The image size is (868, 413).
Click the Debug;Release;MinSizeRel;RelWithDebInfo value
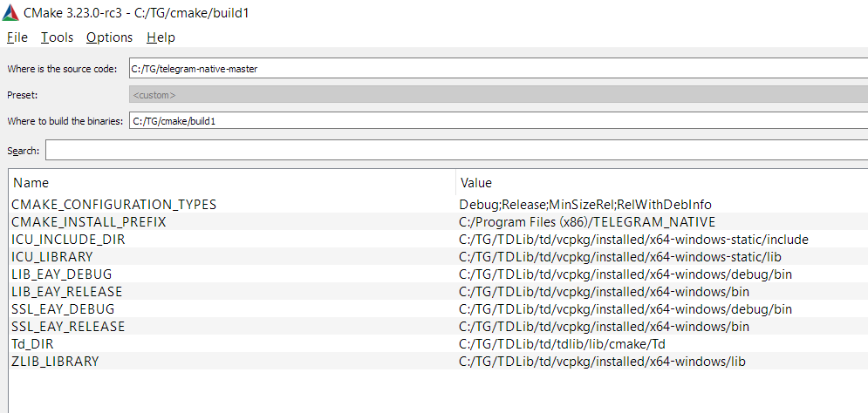585,205
